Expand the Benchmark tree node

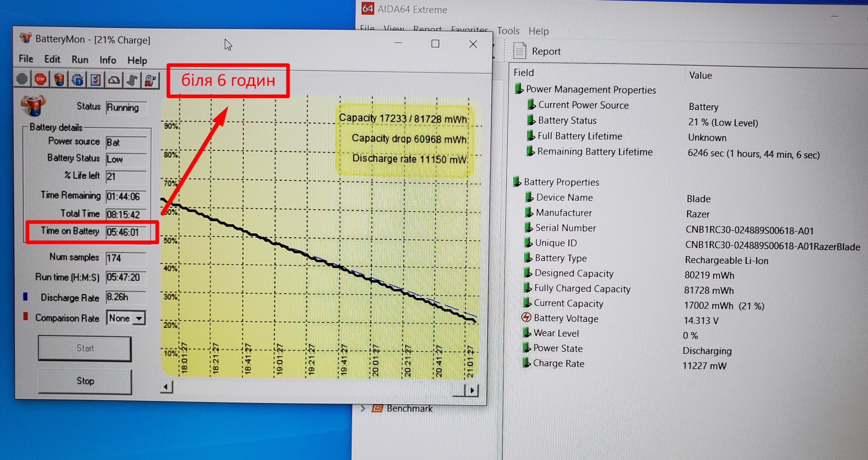pos(363,408)
